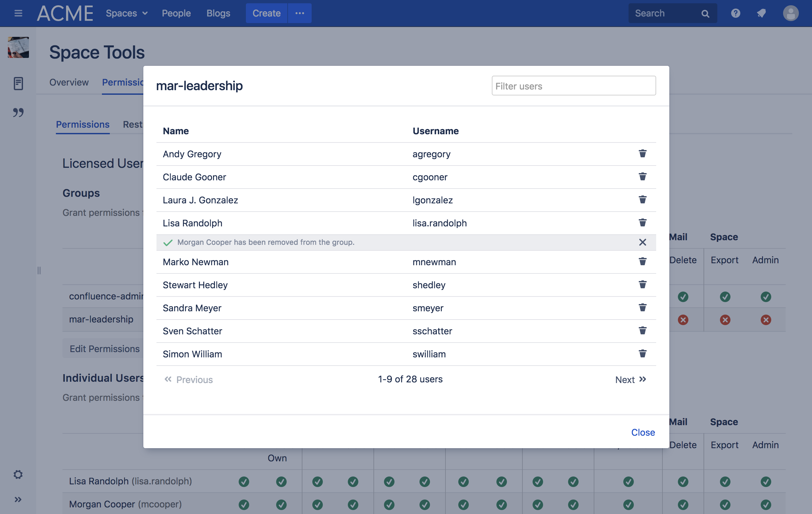The height and width of the screenshot is (514, 812).
Task: Switch to the Overview tab
Action: click(x=69, y=82)
